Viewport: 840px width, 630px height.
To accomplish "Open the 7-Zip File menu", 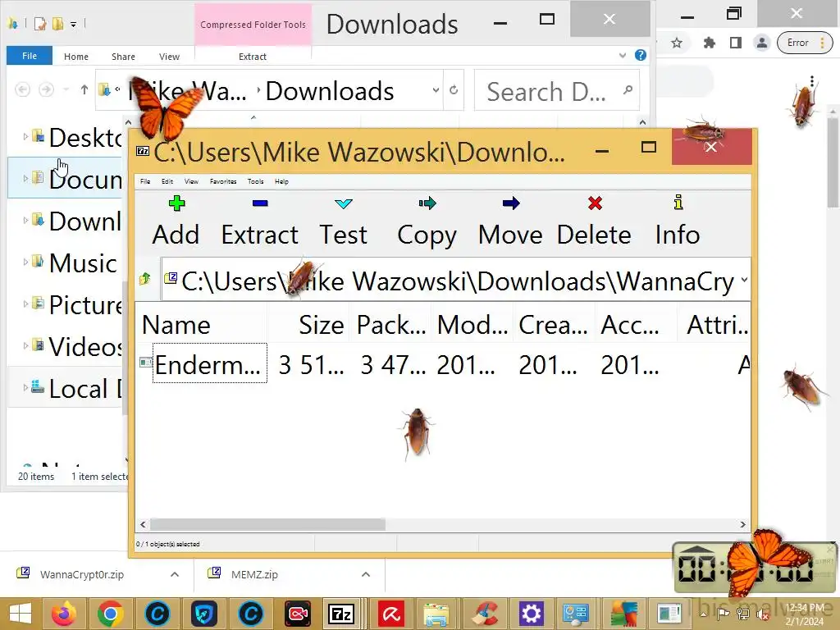I will click(145, 181).
